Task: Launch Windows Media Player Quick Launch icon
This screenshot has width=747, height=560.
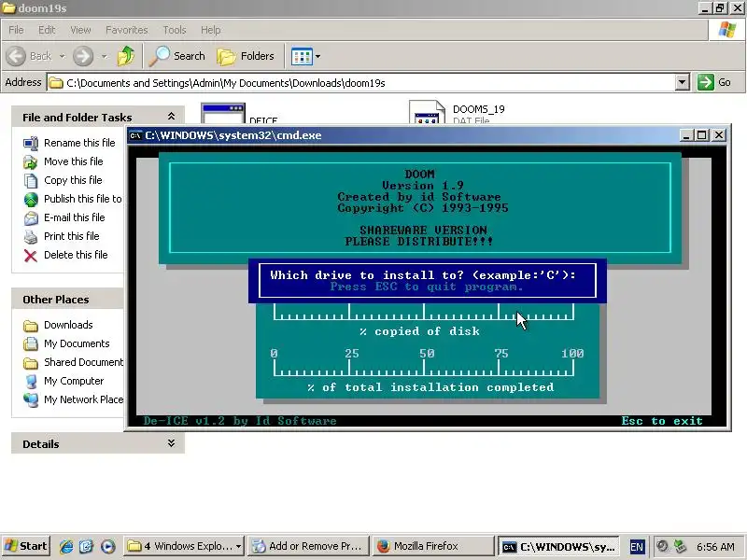Action: pos(108,546)
